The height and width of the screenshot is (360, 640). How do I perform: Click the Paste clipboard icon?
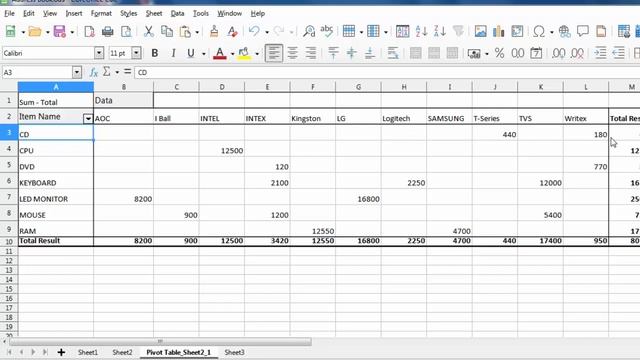[x=185, y=31]
